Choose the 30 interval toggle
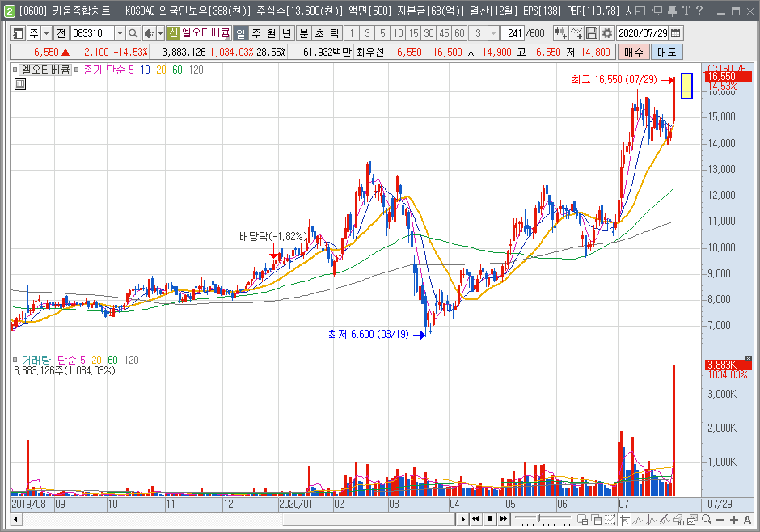The image size is (760, 532). [x=429, y=33]
